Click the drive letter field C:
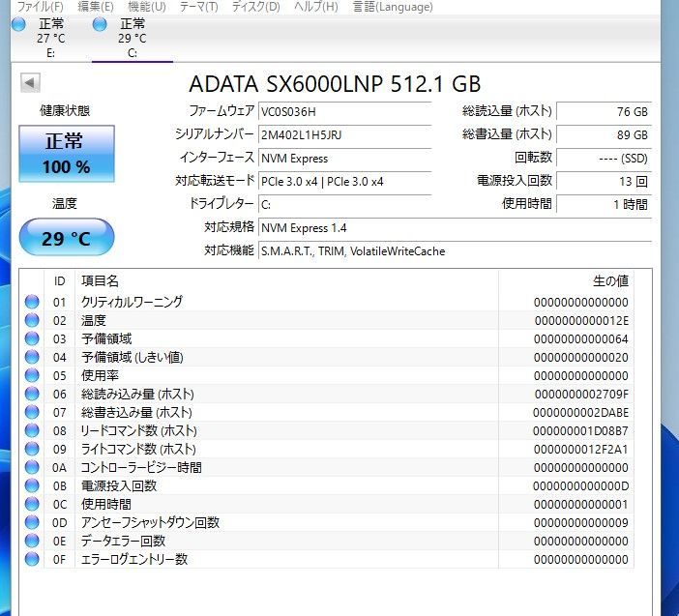This screenshot has height=616, width=679. [x=344, y=205]
